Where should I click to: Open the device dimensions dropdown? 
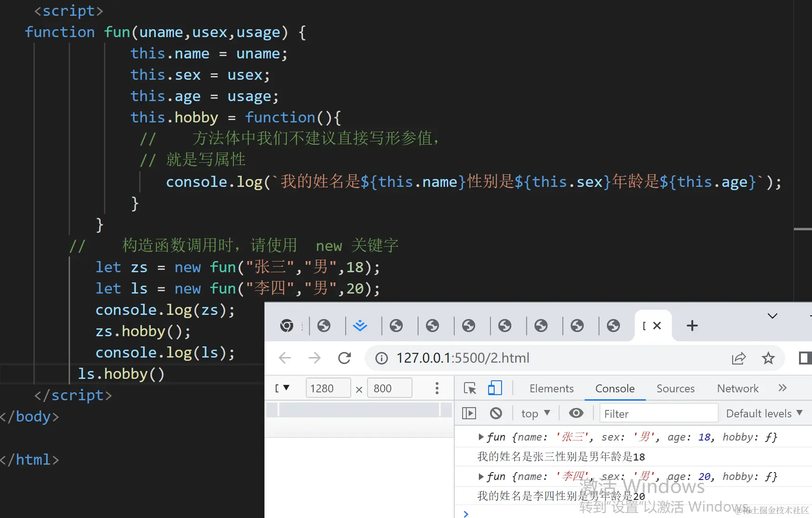coord(283,388)
